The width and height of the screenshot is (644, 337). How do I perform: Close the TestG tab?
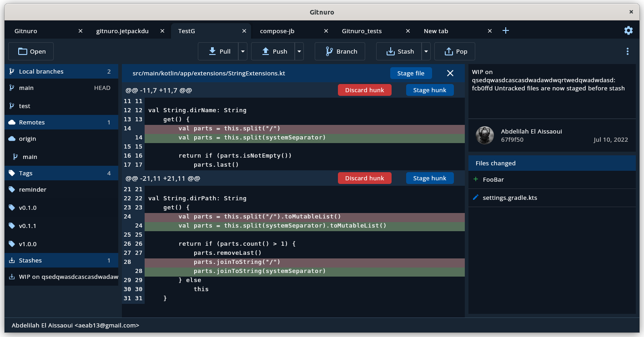[244, 31]
